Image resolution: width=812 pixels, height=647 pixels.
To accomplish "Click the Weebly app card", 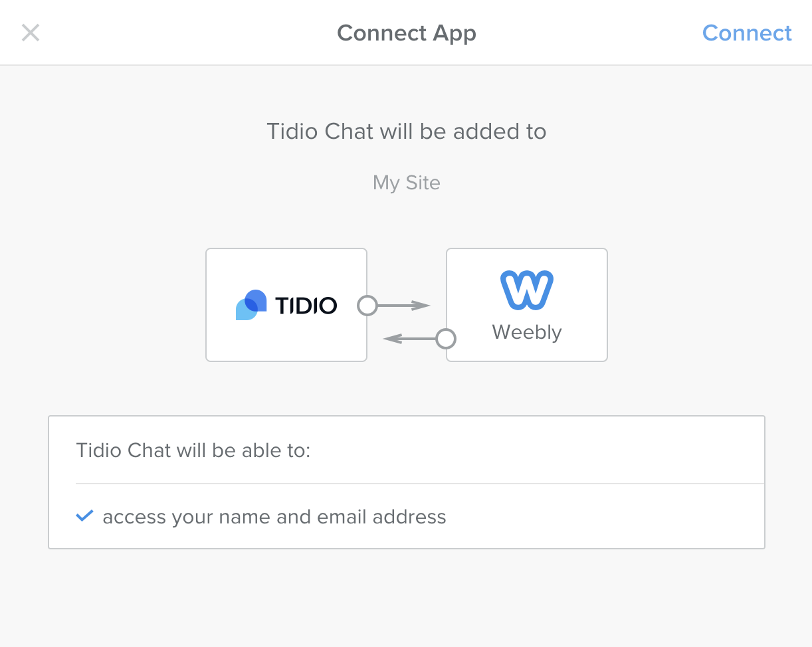I will click(x=527, y=305).
